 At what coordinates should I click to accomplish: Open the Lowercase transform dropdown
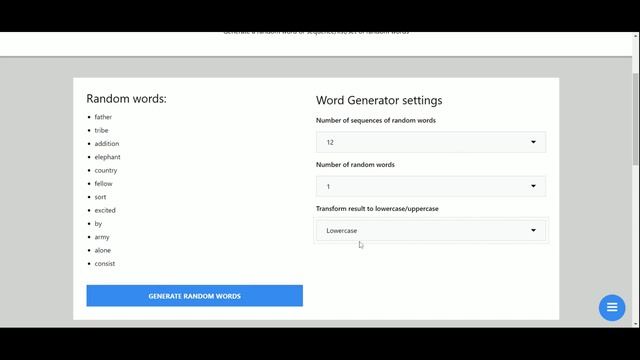click(x=431, y=230)
